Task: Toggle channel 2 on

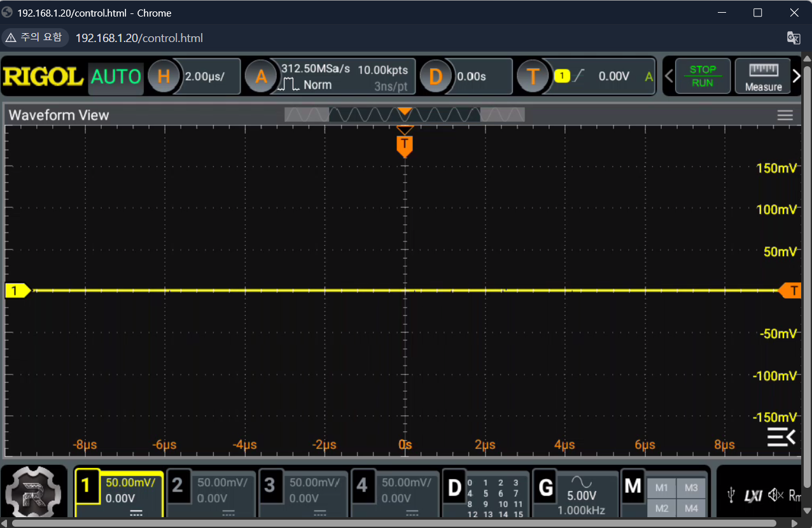Action: [x=178, y=487]
